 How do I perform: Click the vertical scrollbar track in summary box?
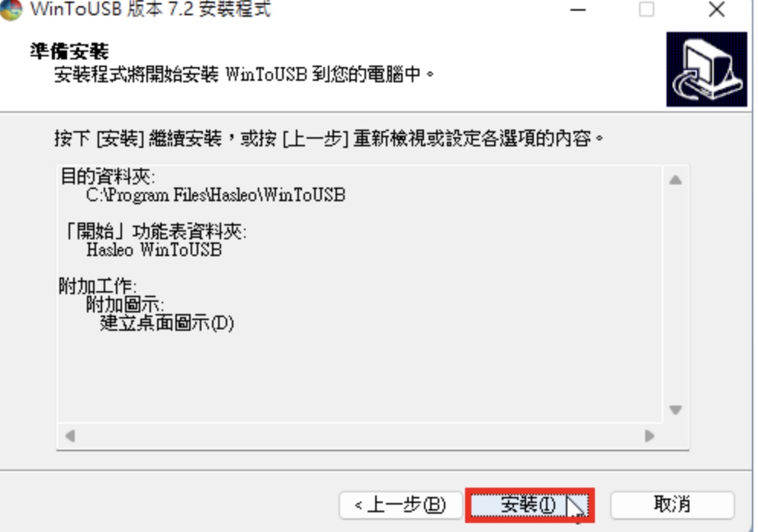click(x=676, y=295)
